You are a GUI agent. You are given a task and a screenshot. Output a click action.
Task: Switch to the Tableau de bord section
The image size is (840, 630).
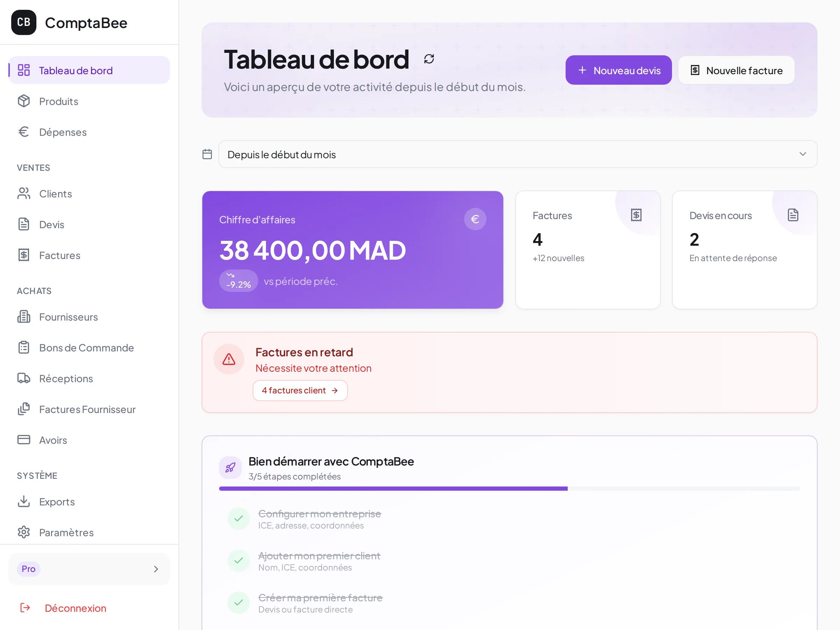pyautogui.click(x=76, y=70)
